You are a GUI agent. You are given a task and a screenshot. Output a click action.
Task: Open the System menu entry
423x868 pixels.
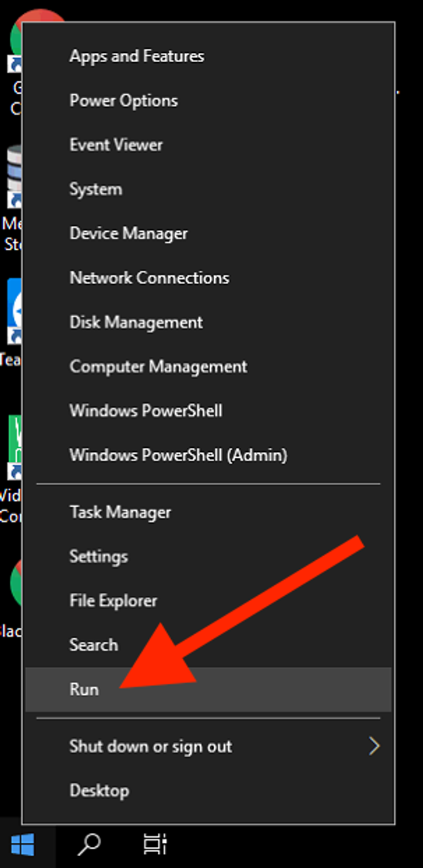(96, 189)
